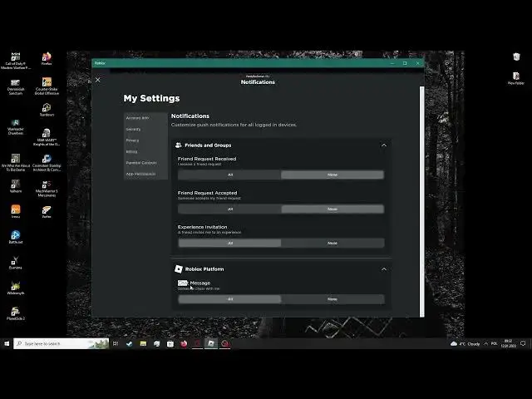Open the Wildermyth desktop shortcut
532x399 pixels.
pos(16,288)
